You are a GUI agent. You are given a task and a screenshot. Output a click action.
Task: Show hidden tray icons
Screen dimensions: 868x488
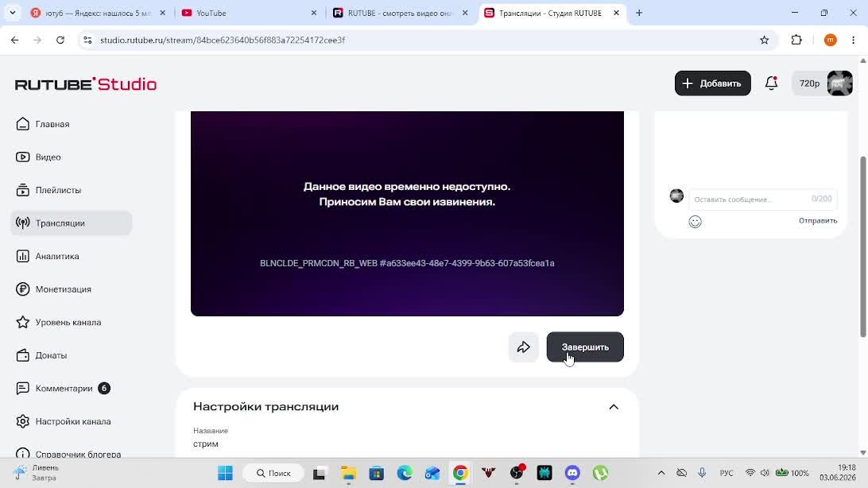(661, 473)
